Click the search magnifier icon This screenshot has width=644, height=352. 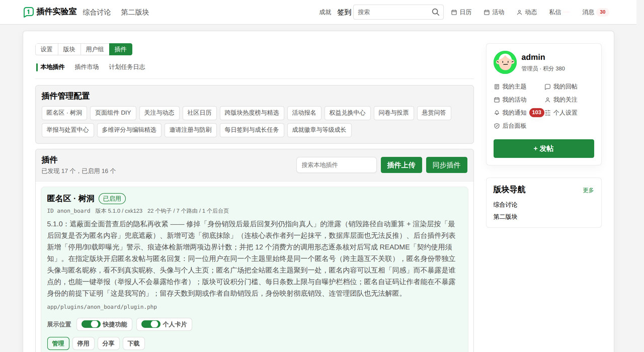coord(436,12)
